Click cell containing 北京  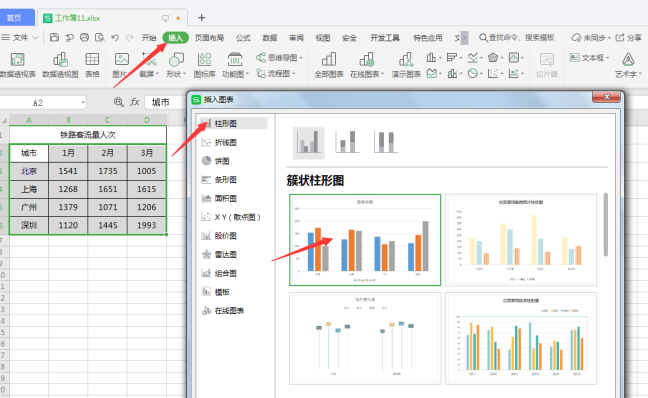pyautogui.click(x=29, y=171)
